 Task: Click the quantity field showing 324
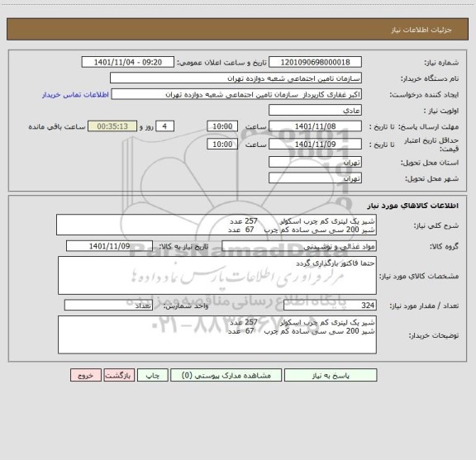pyautogui.click(x=330, y=306)
